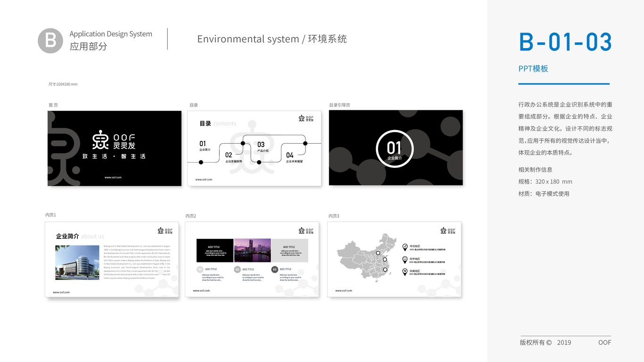Click the 华北地区 region title
The image size is (644, 362).
[x=415, y=246]
